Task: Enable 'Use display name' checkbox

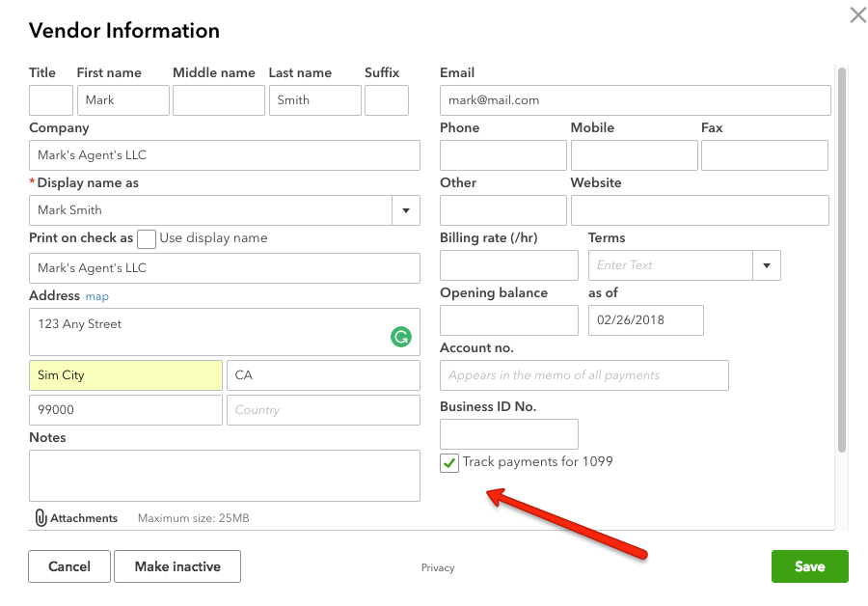Action: click(x=147, y=238)
